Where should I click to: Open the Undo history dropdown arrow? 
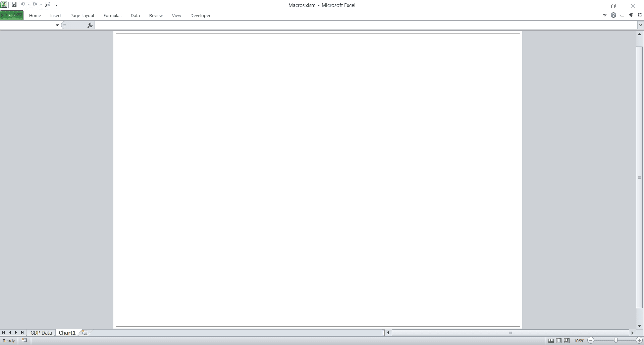(x=28, y=4)
